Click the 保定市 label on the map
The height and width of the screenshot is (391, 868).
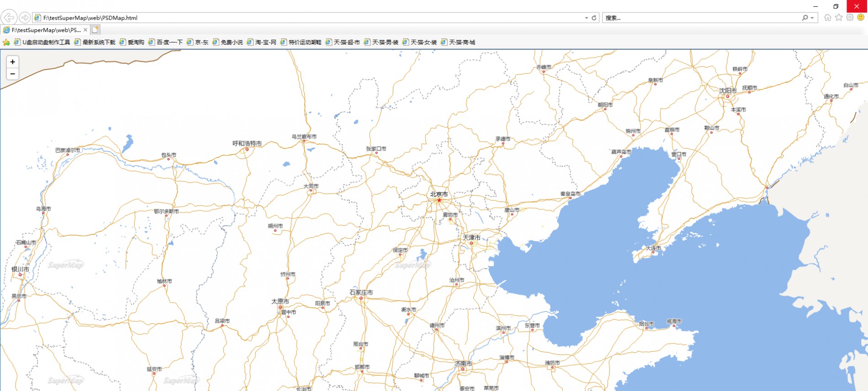pyautogui.click(x=400, y=250)
